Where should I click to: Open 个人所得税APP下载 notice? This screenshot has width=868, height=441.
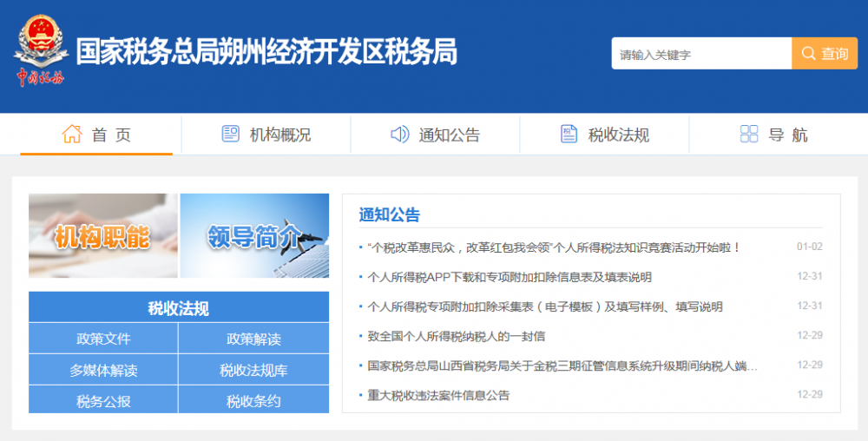coord(510,277)
